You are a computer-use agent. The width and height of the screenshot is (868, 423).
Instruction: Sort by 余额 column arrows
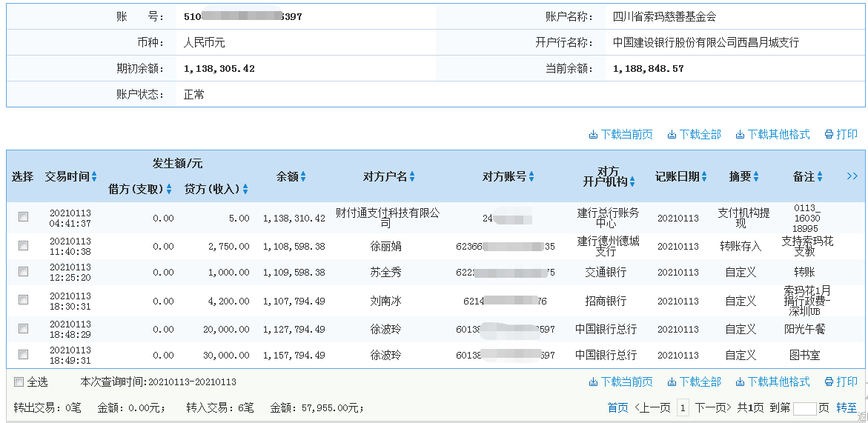click(303, 176)
